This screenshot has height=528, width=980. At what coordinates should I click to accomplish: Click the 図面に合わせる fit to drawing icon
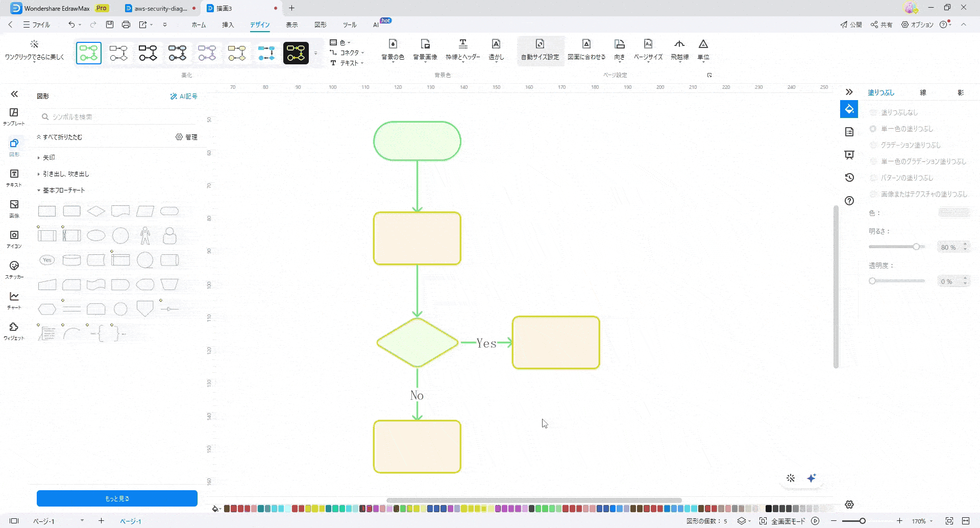click(x=586, y=44)
